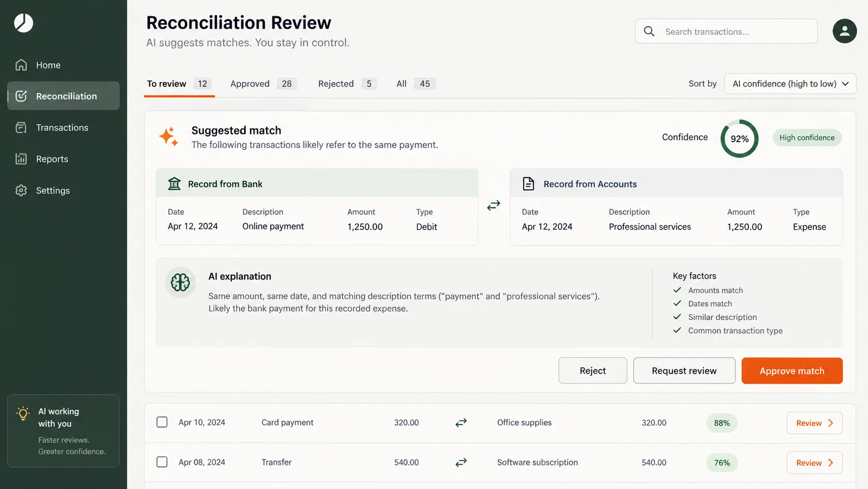Click swap arrows between bank and accounts records

pos(494,206)
